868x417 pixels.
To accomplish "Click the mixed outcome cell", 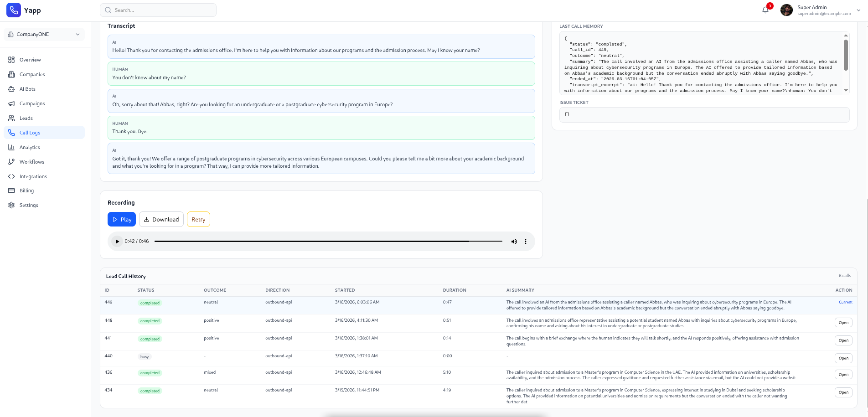I will 210,372.
